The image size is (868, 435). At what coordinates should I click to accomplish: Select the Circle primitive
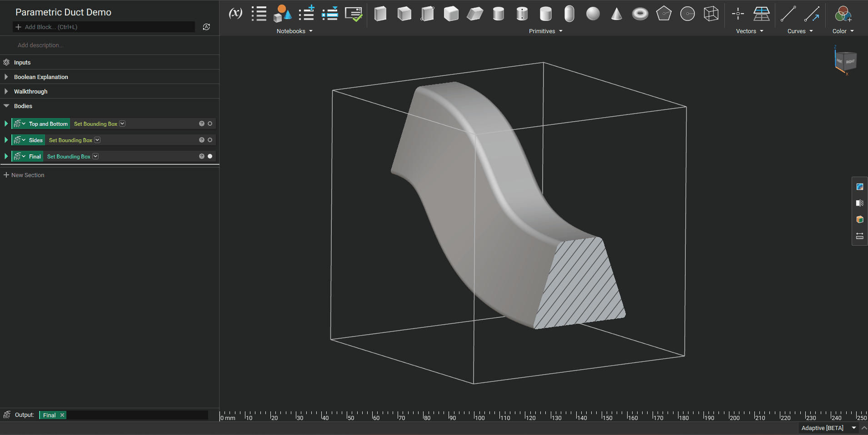coord(688,14)
